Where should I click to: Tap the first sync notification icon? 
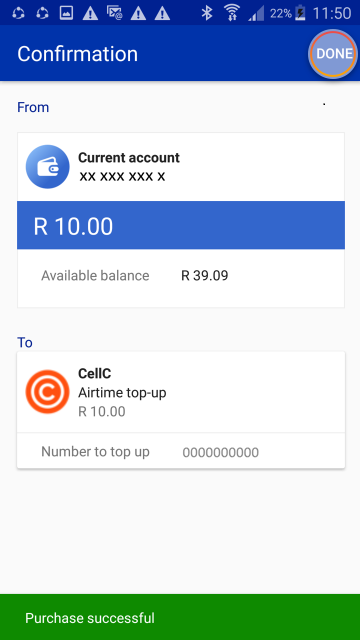(x=18, y=13)
